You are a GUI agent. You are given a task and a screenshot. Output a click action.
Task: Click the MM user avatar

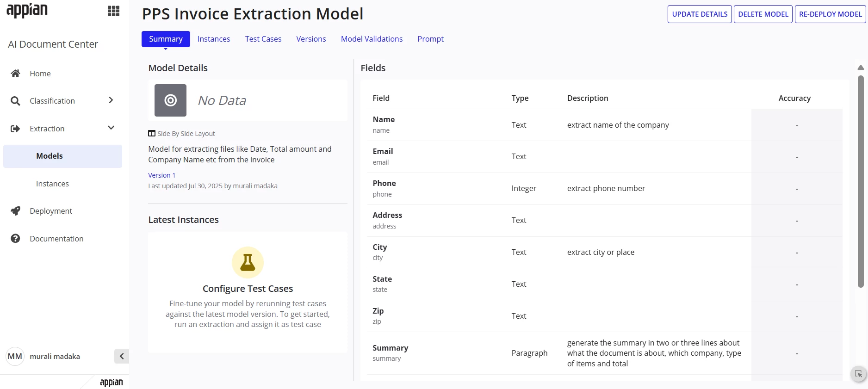tap(15, 356)
